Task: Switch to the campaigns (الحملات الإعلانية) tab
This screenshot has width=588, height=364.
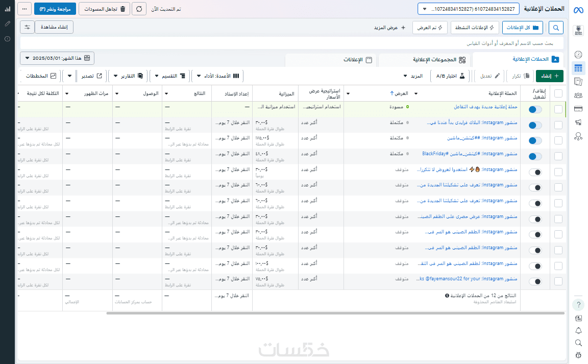Action: pyautogui.click(x=518, y=59)
